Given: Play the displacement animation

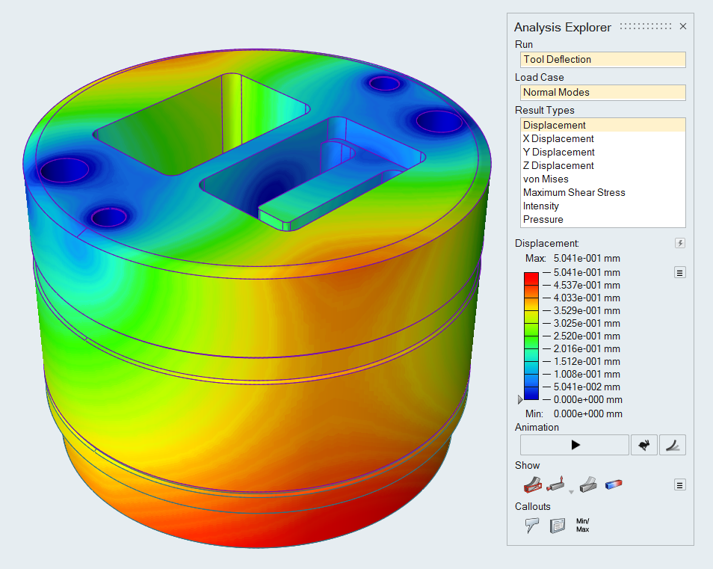Looking at the screenshot, I should (574, 444).
